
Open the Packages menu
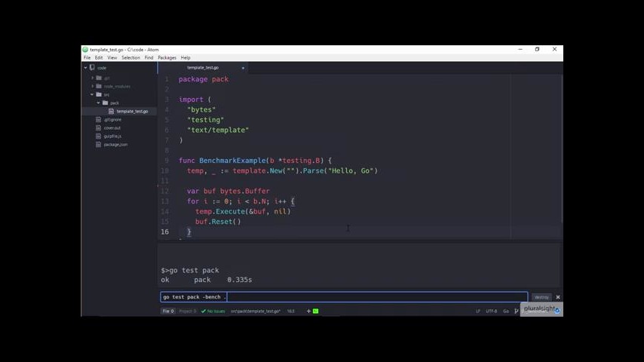pyautogui.click(x=167, y=57)
